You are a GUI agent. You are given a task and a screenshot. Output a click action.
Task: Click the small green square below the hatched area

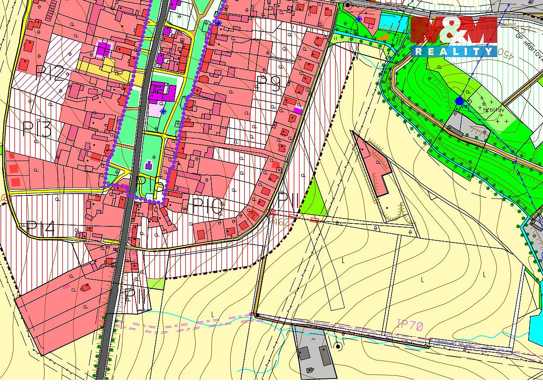[156, 283]
